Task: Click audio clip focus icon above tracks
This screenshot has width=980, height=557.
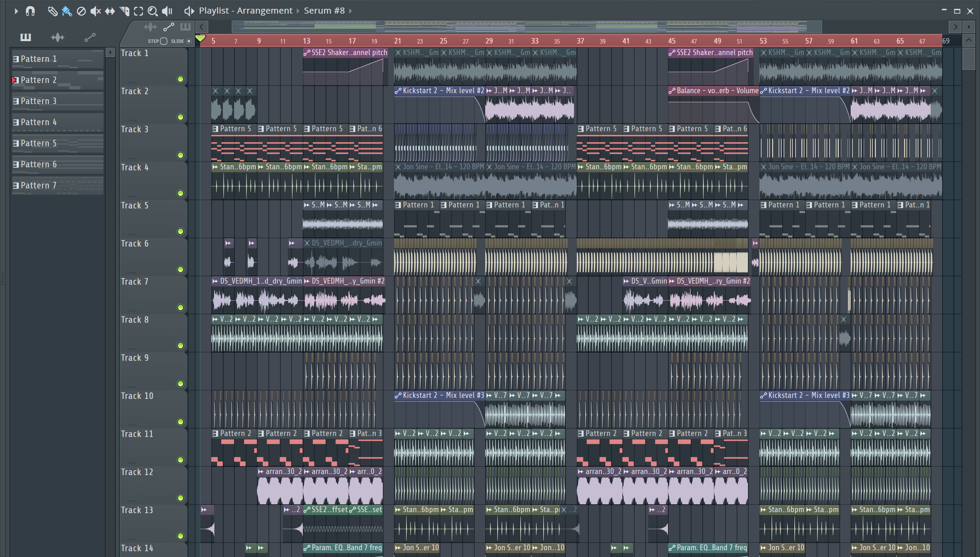Action: (150, 27)
